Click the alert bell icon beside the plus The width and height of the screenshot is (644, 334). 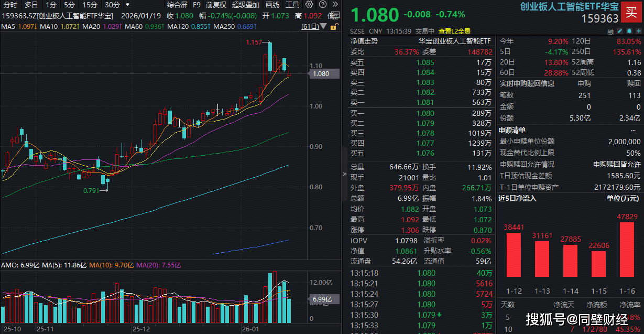[x=629, y=31]
